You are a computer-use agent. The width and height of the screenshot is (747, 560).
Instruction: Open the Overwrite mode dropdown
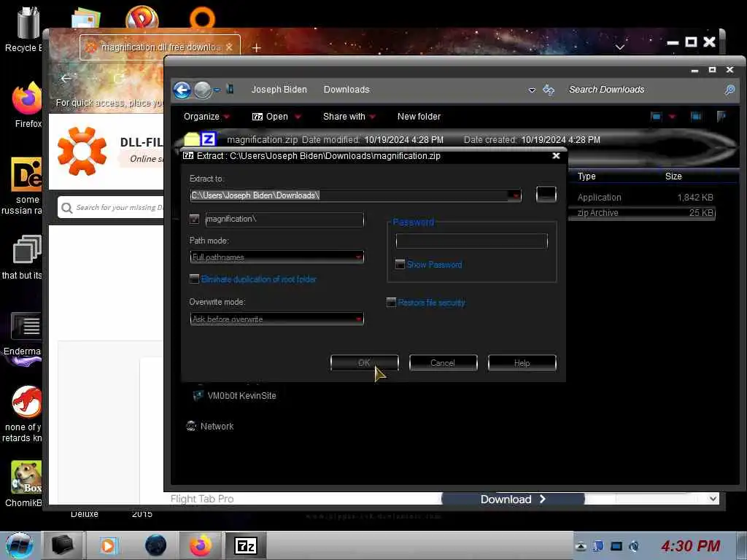276,319
